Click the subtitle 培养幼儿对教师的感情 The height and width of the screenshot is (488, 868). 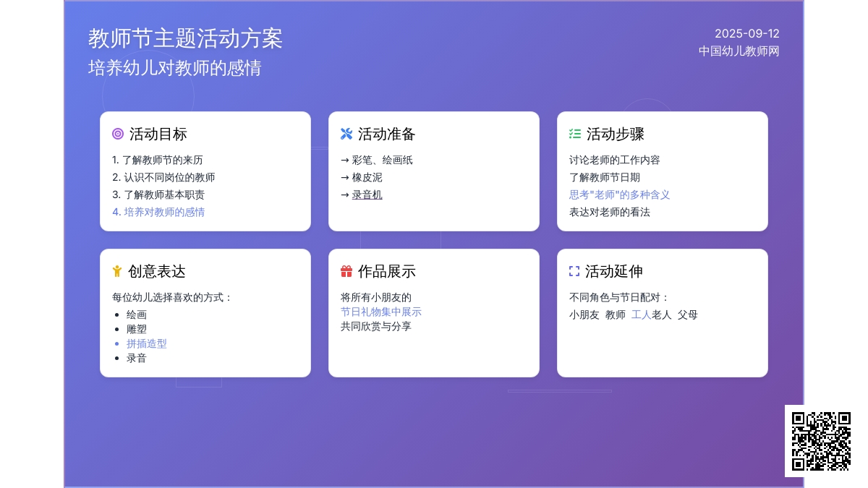point(174,68)
